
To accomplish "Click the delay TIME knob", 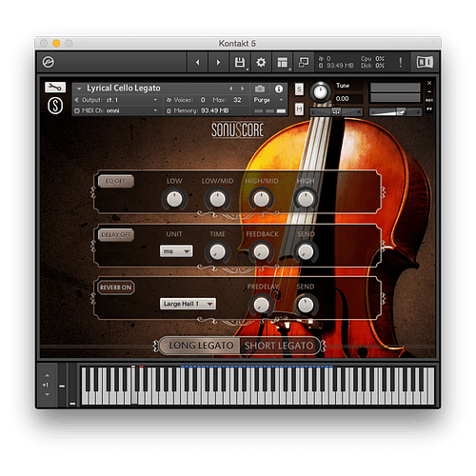I will (217, 252).
